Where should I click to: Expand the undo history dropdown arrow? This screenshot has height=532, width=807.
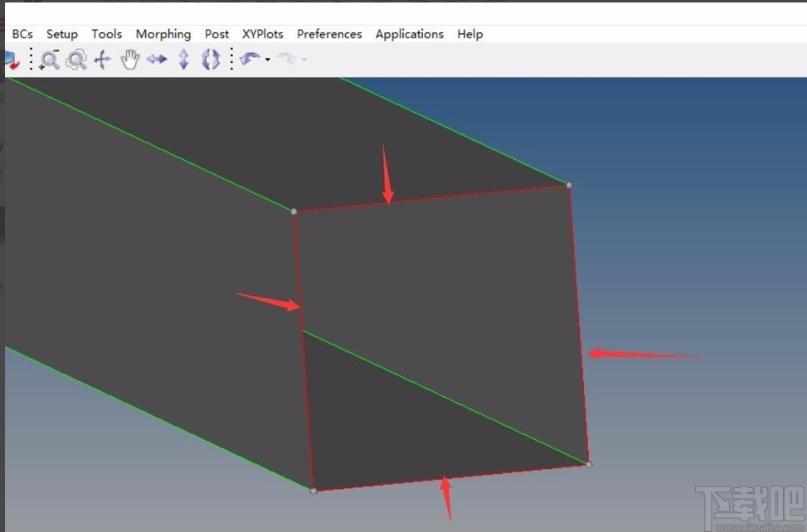pyautogui.click(x=268, y=60)
